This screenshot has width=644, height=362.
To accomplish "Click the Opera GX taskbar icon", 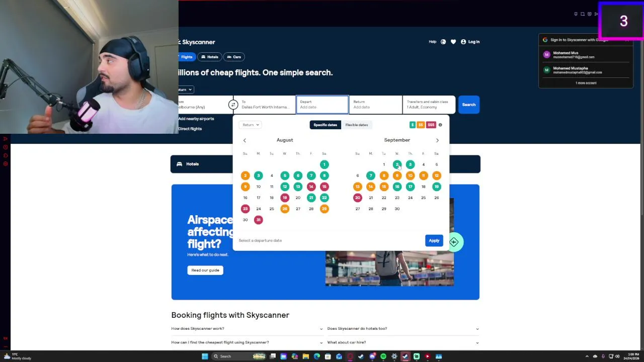I will [x=350, y=356].
